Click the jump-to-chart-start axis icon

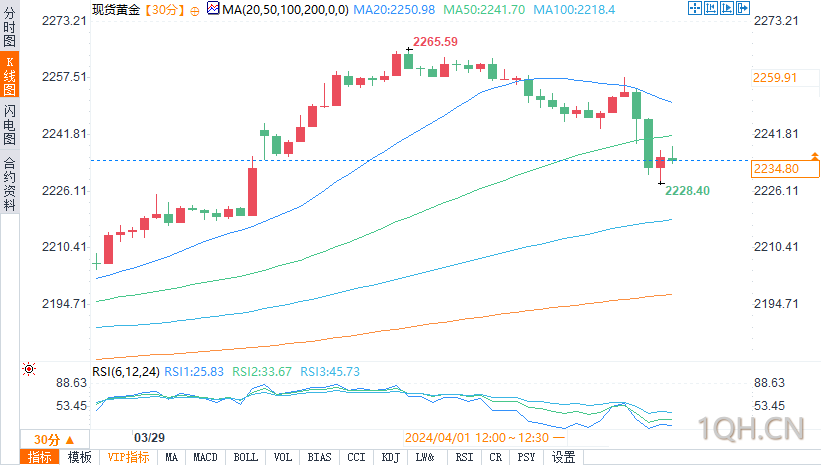click(711, 8)
